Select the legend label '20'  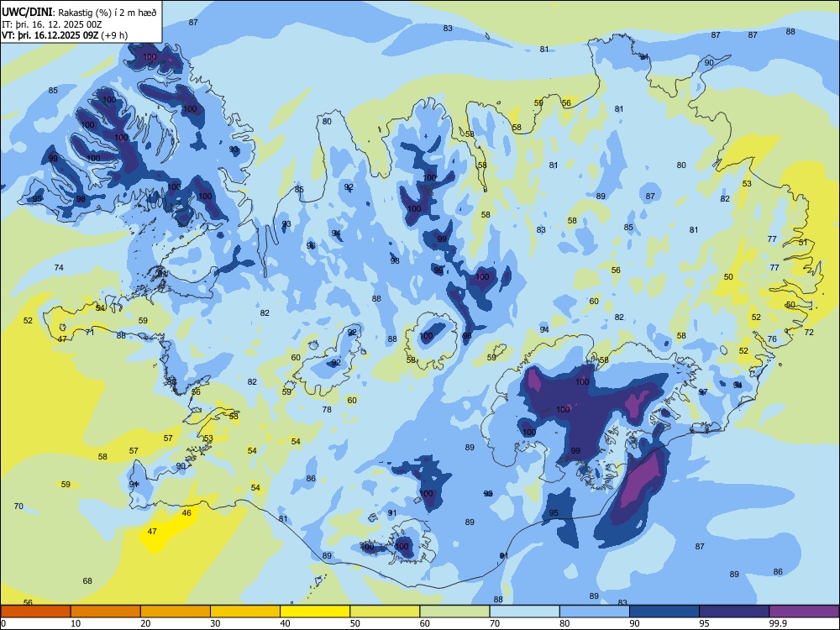click(145, 623)
